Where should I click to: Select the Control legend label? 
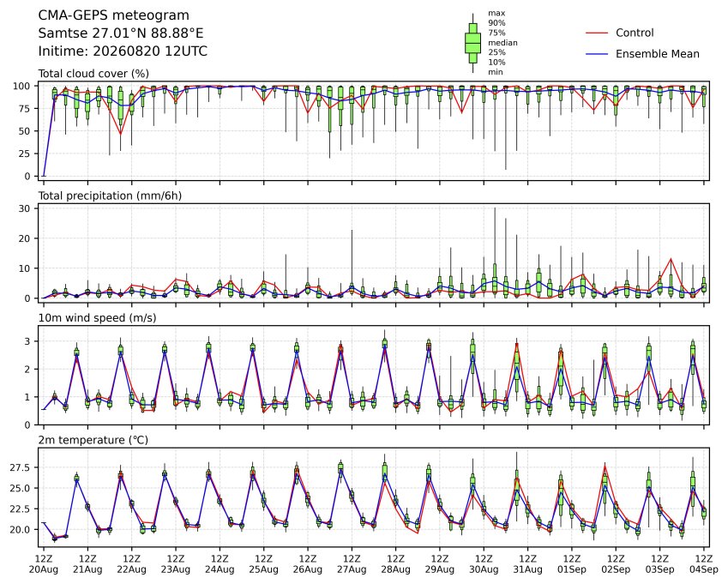pos(635,33)
